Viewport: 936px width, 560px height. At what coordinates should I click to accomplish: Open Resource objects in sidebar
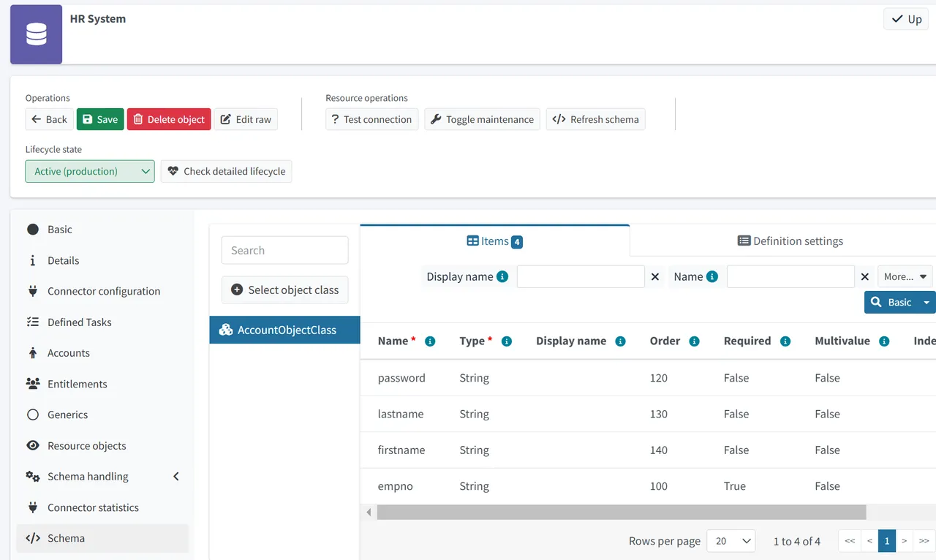[102, 446]
